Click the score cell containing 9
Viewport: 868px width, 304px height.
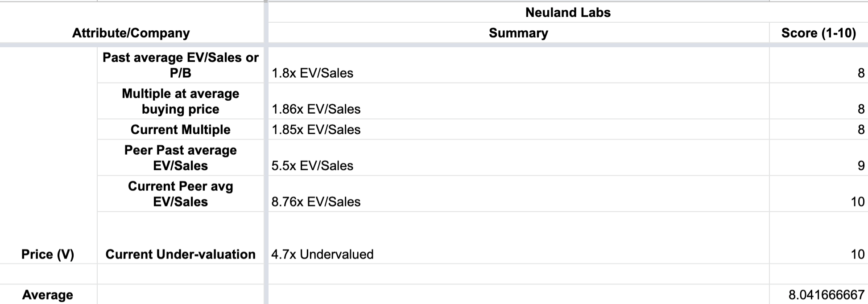[x=818, y=166]
